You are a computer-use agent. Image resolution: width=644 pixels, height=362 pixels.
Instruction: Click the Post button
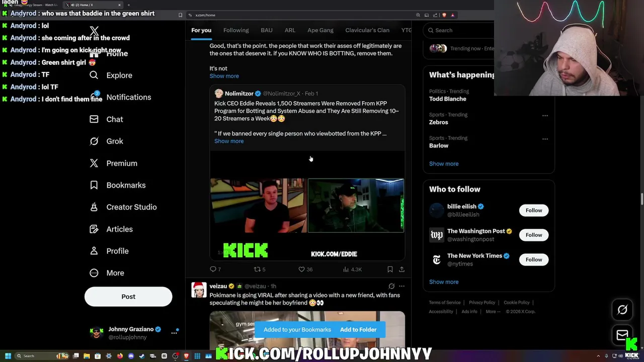click(128, 297)
